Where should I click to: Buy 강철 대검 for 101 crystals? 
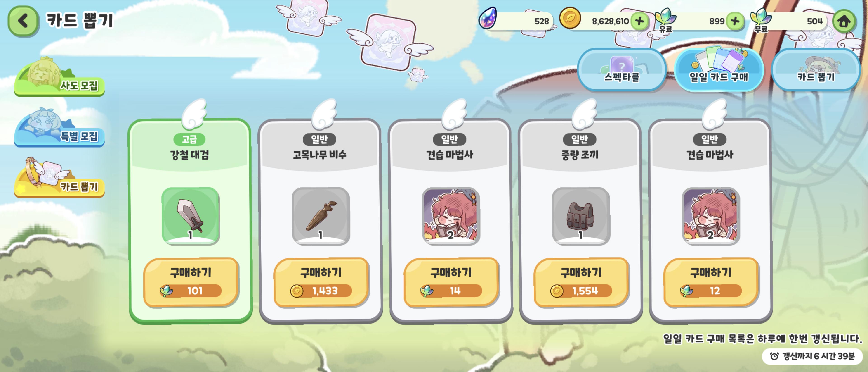191,282
